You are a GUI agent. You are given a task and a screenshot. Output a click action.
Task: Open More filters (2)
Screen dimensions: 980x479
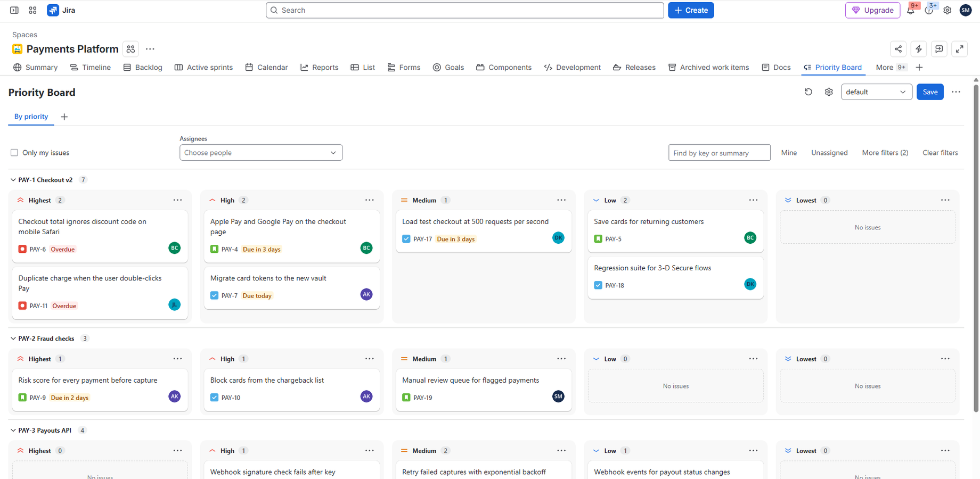coord(885,153)
